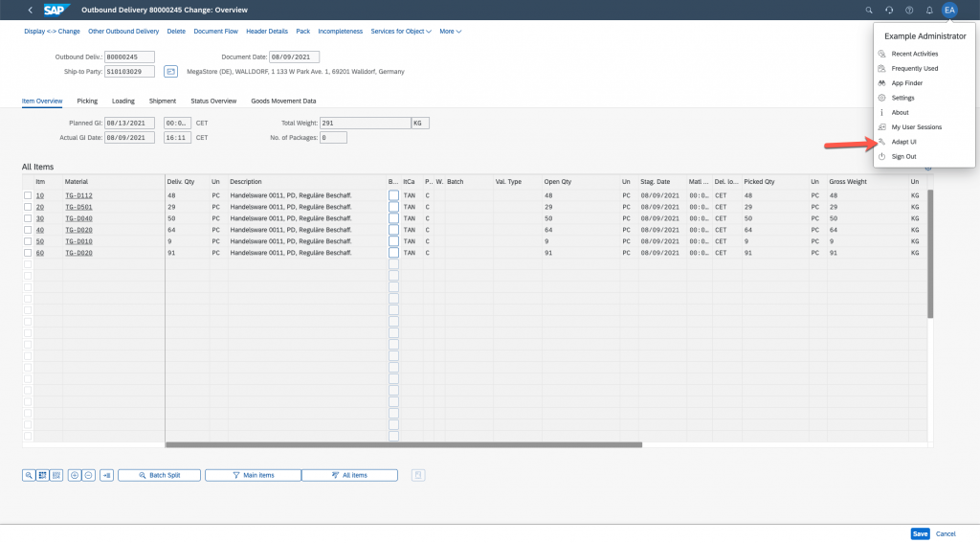Tick the B... column checkbox for TG-D040

(x=393, y=218)
